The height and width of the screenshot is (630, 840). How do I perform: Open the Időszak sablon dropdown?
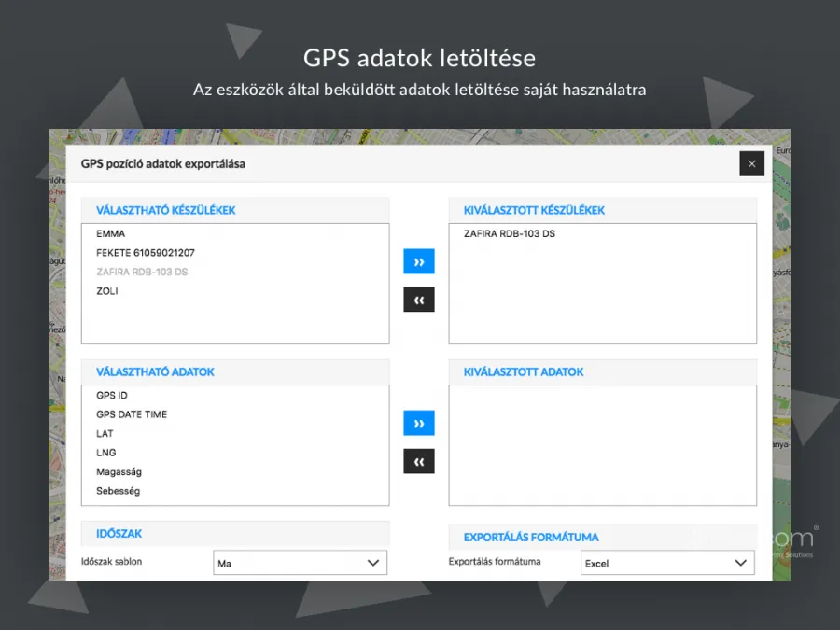pos(300,563)
